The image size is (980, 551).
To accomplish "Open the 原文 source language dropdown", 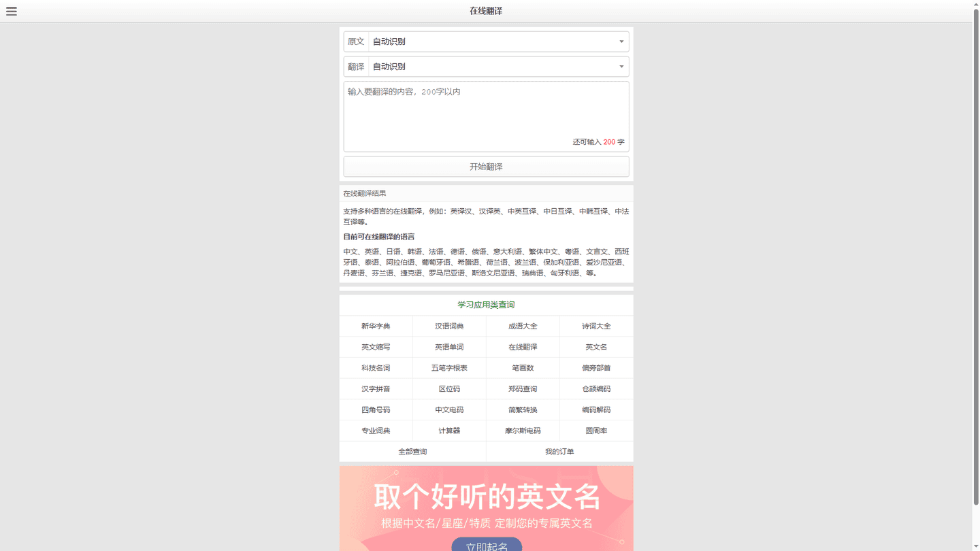I will click(x=498, y=41).
